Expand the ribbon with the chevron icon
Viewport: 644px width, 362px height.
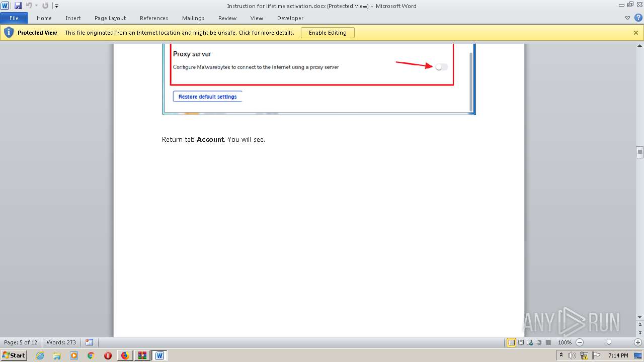627,18
